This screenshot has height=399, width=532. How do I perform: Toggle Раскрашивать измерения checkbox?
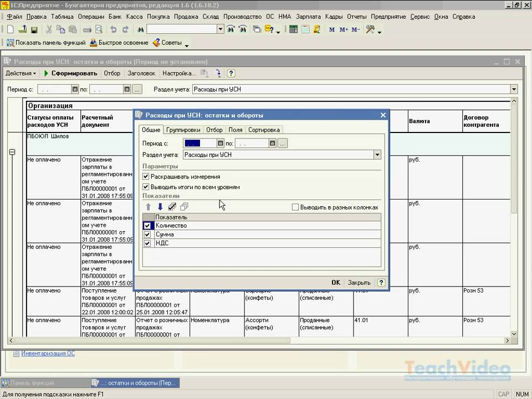pyautogui.click(x=146, y=177)
